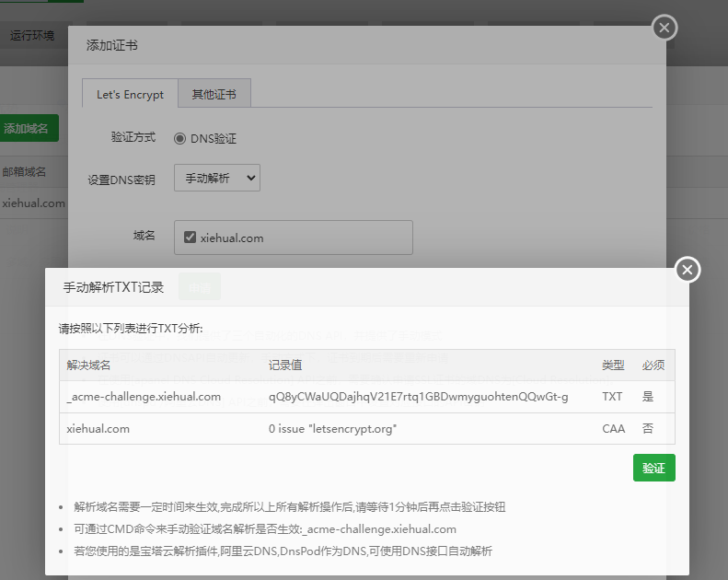
Task: Click the 解决域名 column header
Action: pos(88,365)
